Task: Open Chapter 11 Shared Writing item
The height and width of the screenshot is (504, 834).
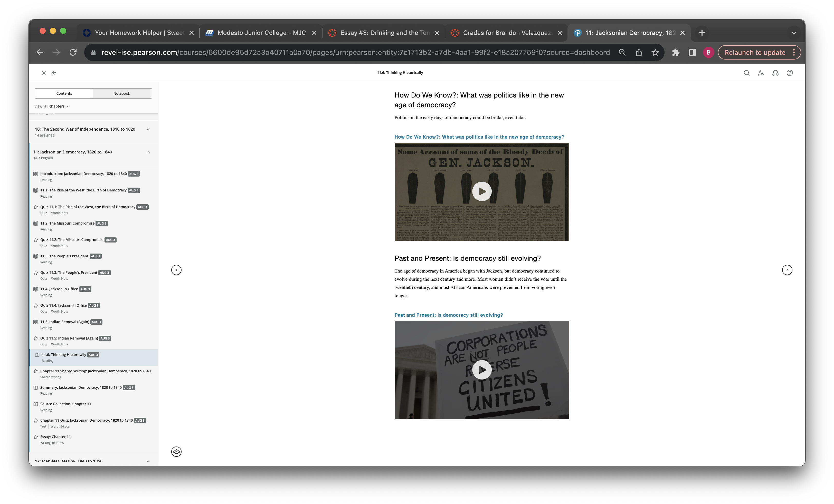Action: coord(96,371)
